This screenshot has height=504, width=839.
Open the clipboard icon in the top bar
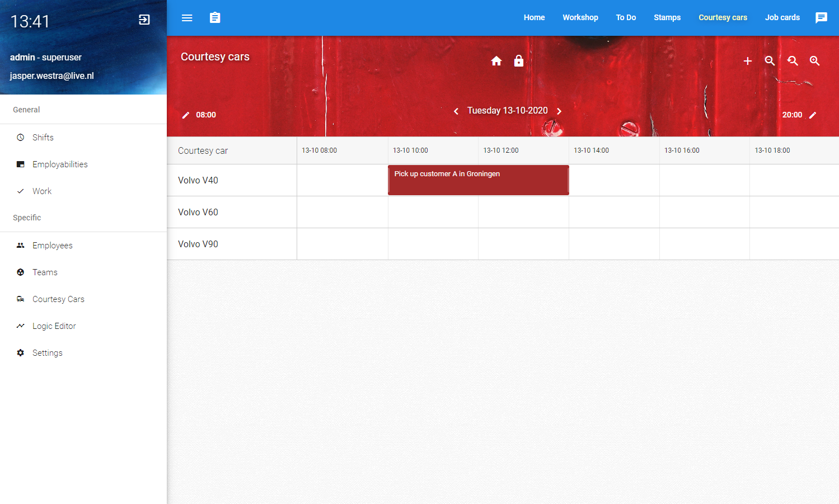[x=215, y=18]
